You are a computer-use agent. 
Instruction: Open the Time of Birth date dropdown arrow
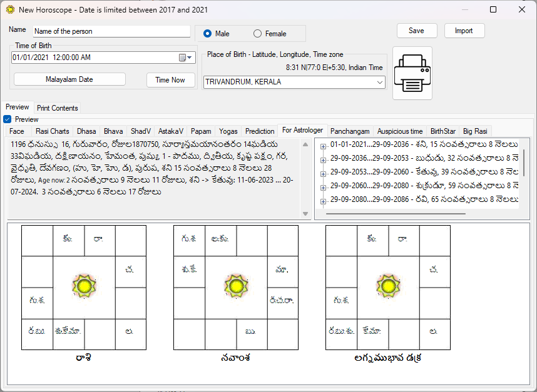[190, 58]
